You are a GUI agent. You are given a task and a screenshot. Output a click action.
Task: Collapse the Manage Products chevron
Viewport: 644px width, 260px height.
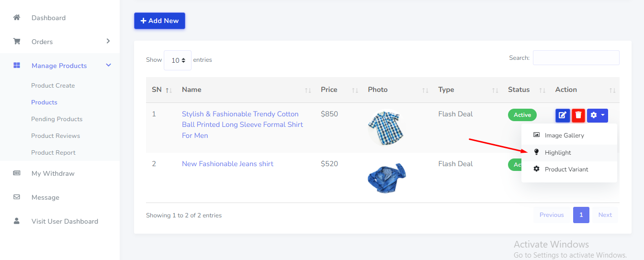[108, 65]
